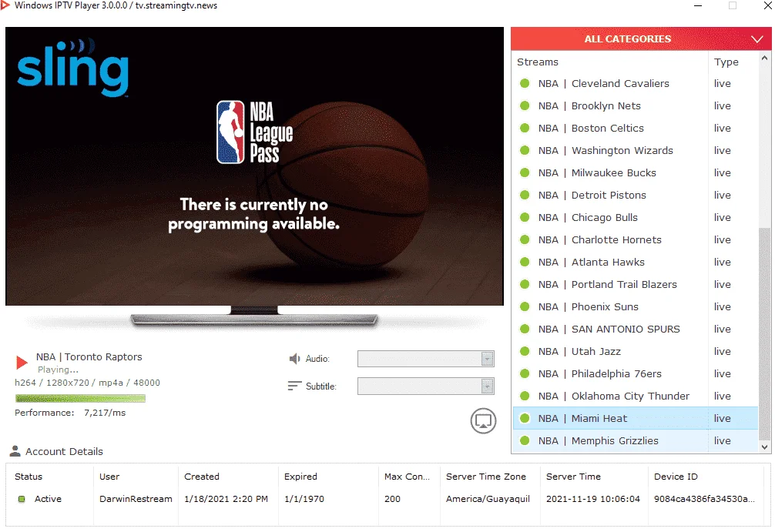Click green dot beside Washington Wizards

(525, 150)
